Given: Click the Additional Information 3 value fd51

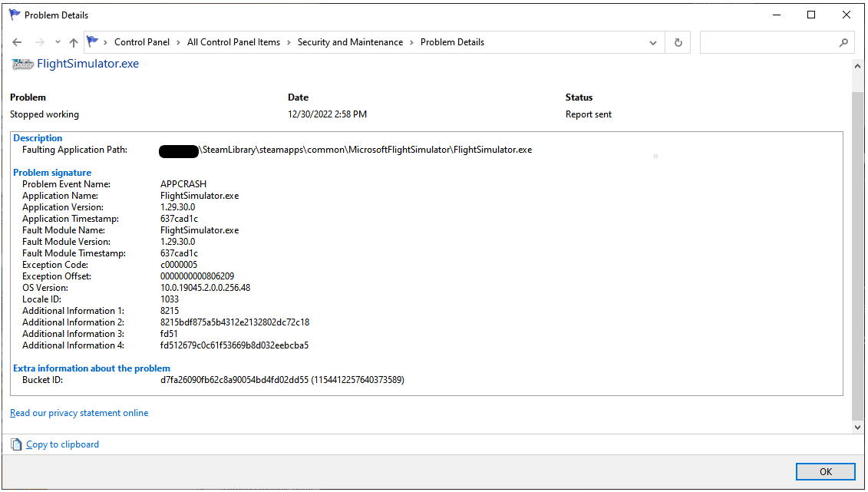Looking at the screenshot, I should click(x=169, y=334).
